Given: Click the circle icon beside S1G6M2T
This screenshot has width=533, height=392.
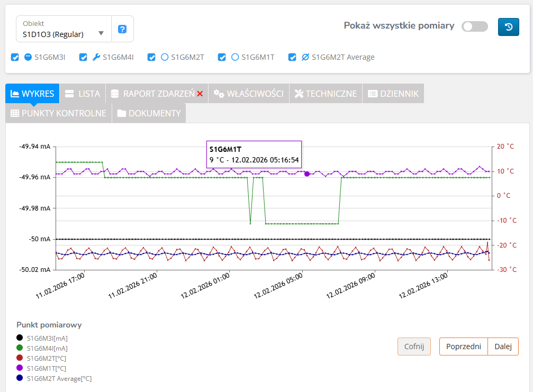Looking at the screenshot, I should [x=165, y=57].
